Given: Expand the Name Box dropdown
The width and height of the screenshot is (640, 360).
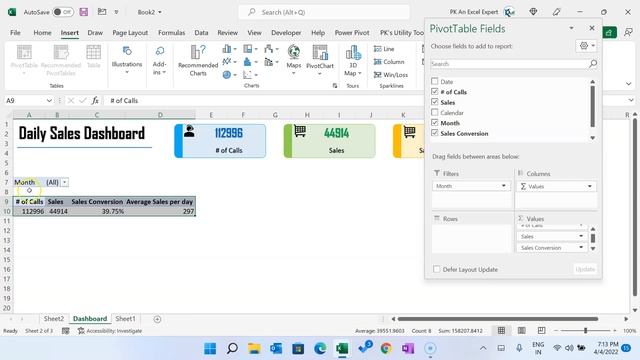Looking at the screenshot, I should pyautogui.click(x=49, y=100).
